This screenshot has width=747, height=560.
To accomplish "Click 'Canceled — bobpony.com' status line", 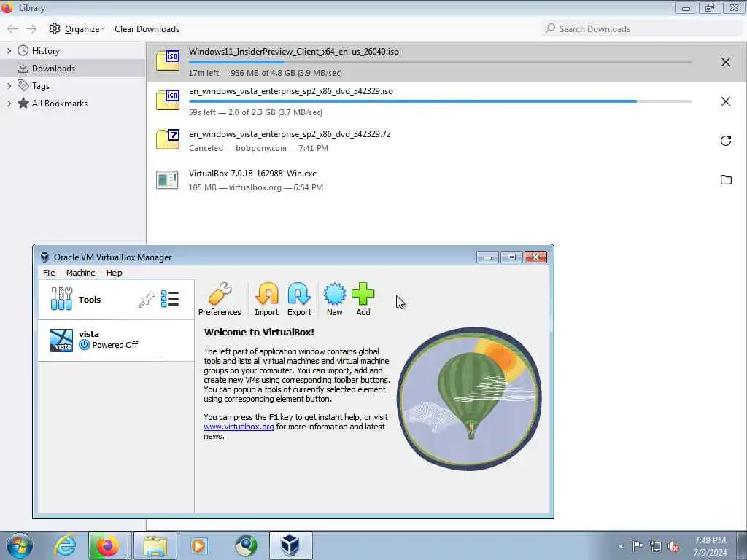I will tap(258, 148).
